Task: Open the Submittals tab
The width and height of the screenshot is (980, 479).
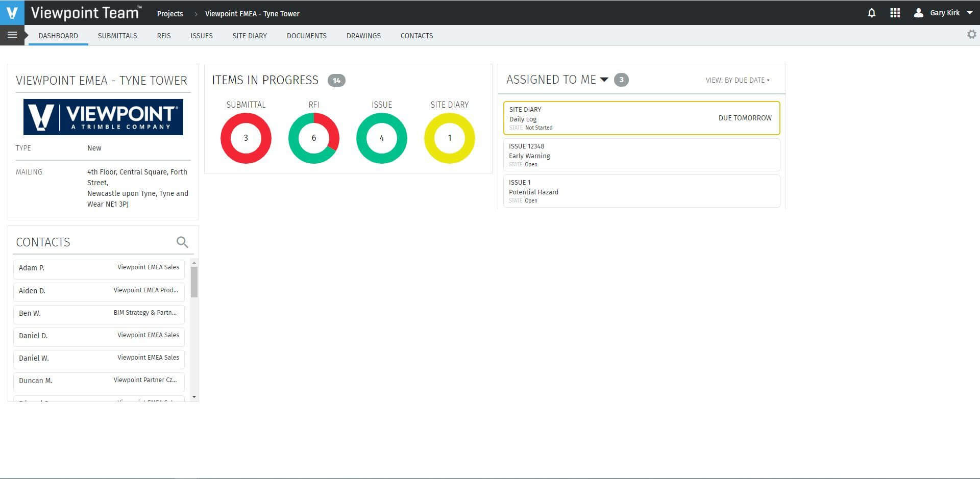Action: pos(117,36)
